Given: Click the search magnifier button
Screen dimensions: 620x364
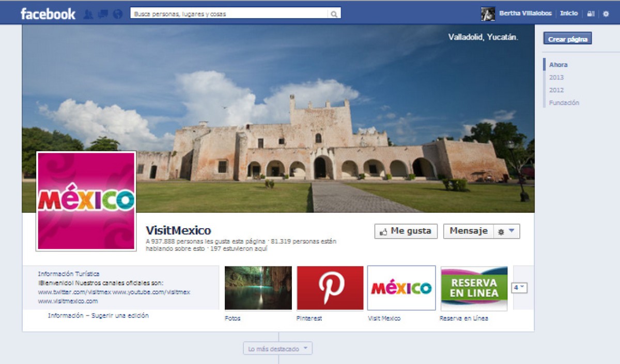Looking at the screenshot, I should tap(334, 14).
